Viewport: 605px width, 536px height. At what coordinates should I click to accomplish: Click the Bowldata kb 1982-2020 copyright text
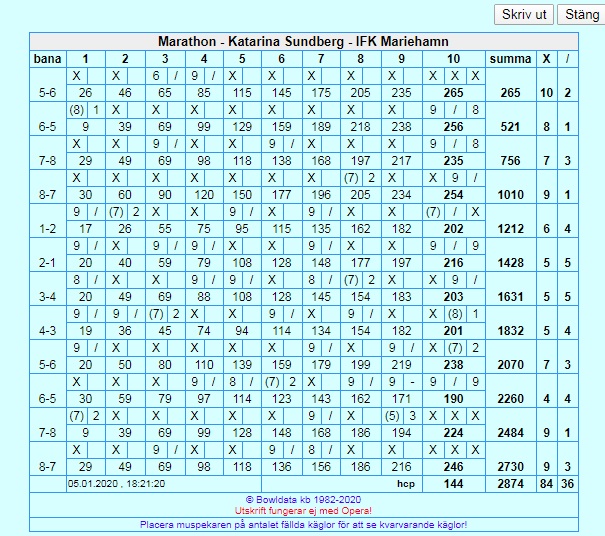pos(304,500)
